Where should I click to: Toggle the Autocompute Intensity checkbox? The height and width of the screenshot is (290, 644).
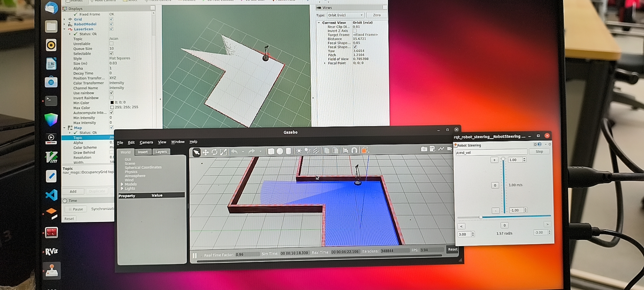click(111, 113)
